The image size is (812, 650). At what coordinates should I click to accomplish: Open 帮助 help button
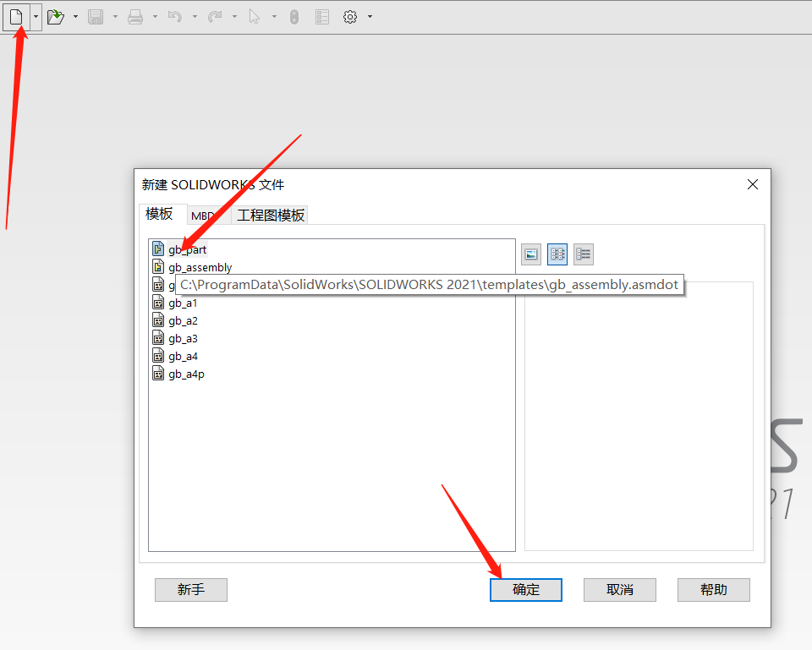(x=714, y=589)
